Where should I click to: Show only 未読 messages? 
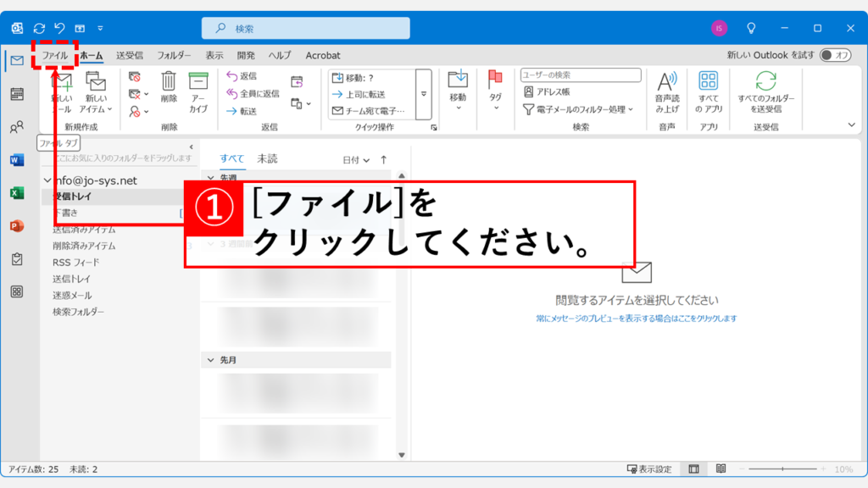pos(267,158)
